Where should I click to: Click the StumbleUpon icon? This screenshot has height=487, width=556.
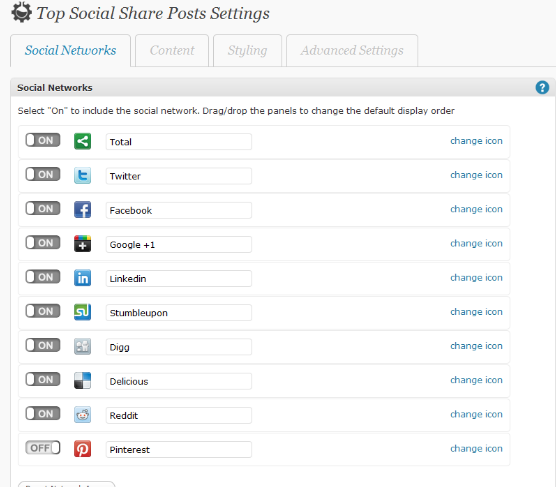(82, 312)
